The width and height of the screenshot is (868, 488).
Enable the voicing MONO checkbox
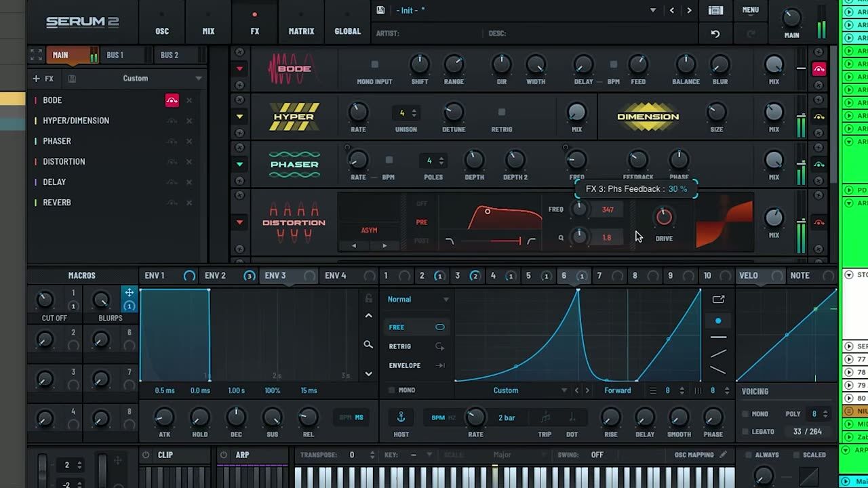tap(745, 413)
